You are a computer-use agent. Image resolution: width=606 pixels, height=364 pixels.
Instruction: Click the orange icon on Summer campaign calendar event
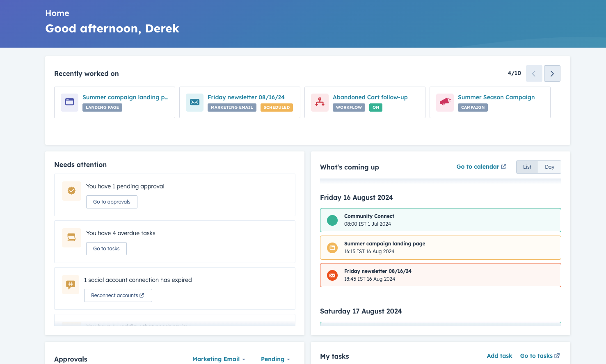tap(332, 247)
